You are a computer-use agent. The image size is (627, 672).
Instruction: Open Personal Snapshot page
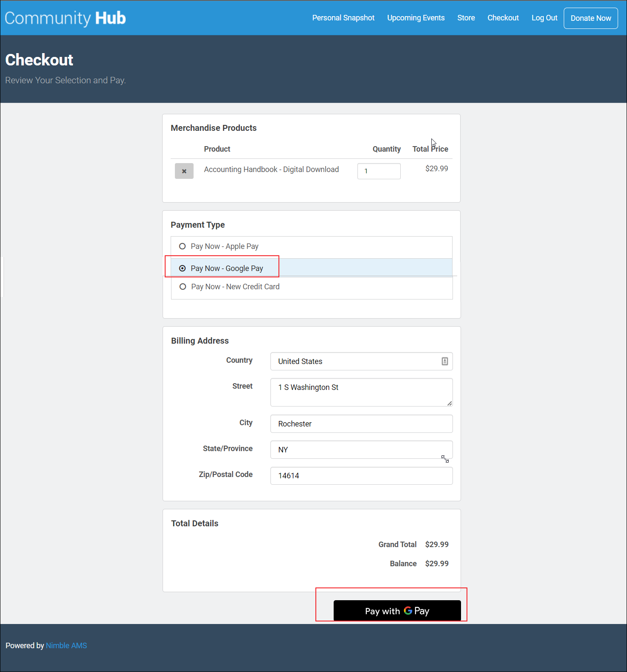tap(343, 18)
